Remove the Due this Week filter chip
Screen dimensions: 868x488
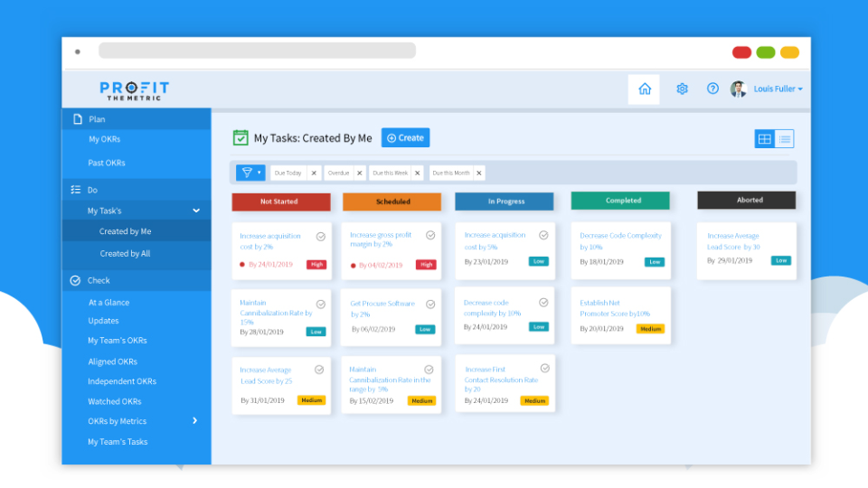418,174
